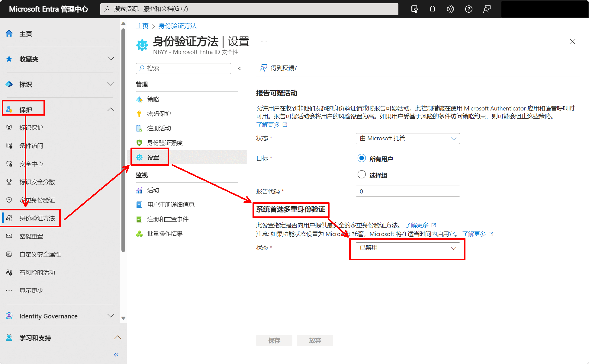This screenshot has height=364, width=589.
Task: Click the 保存 button
Action: [274, 340]
